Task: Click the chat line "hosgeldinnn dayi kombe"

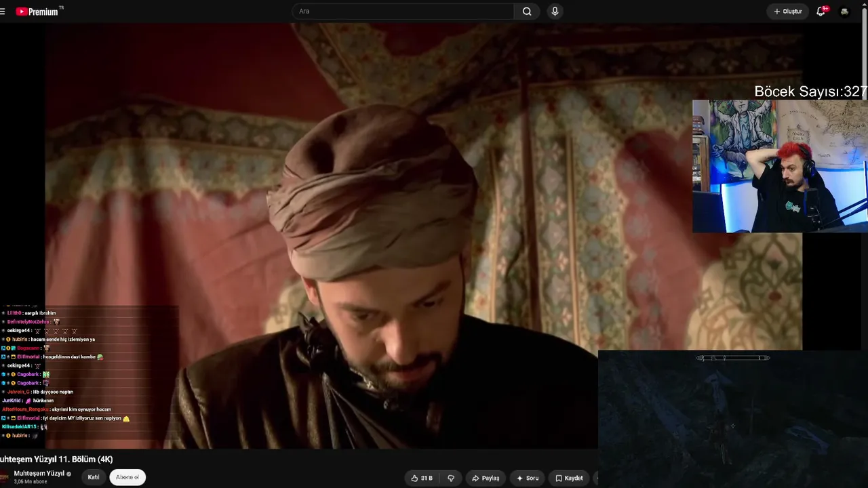Action: pyautogui.click(x=71, y=357)
